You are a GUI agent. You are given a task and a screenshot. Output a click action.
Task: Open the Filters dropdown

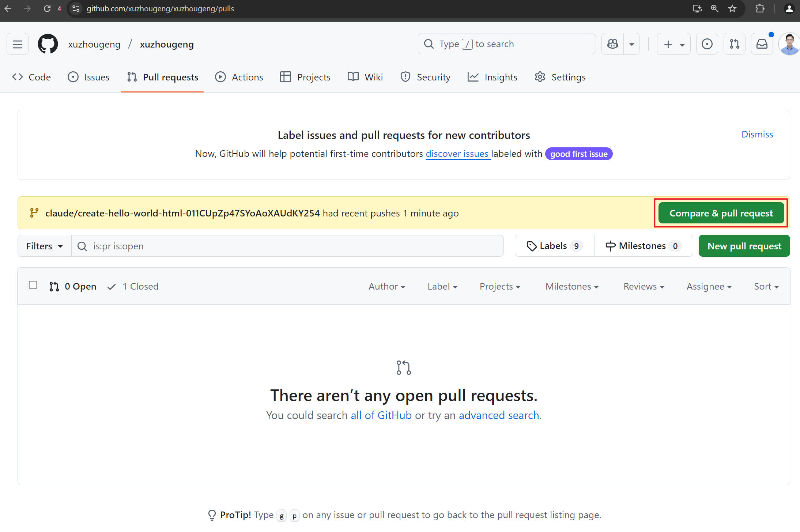point(44,246)
